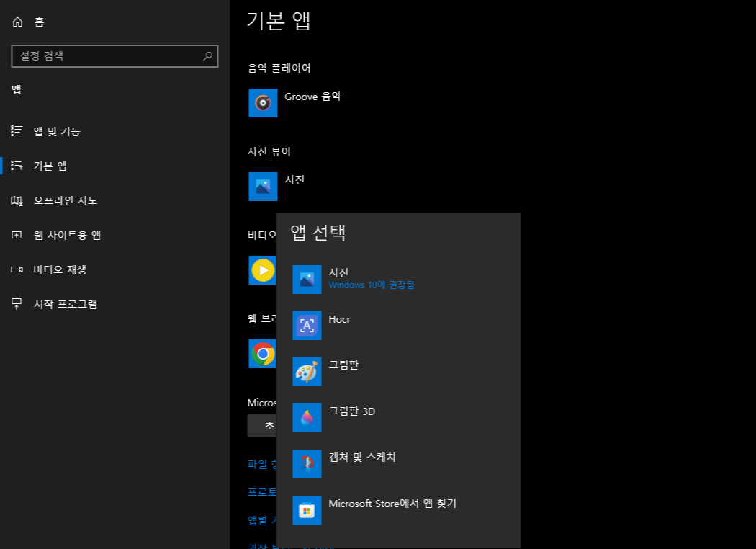Click the 기본 앱 sidebar icon
The image size is (756, 549).
[17, 166]
